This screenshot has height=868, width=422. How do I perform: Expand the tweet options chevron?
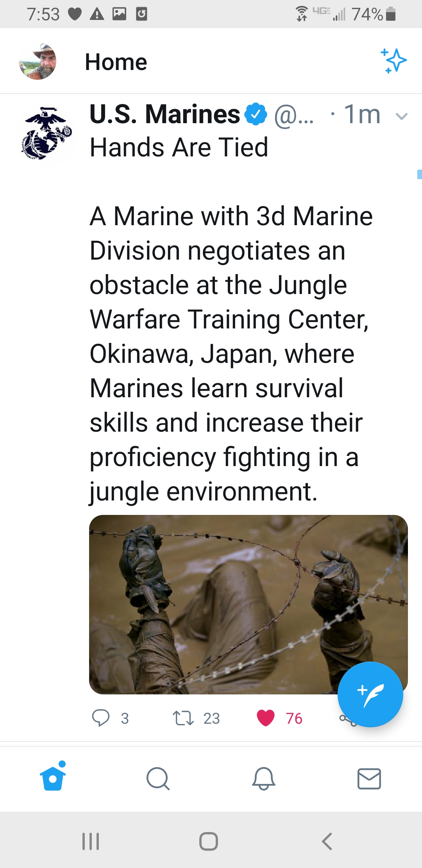click(x=402, y=116)
